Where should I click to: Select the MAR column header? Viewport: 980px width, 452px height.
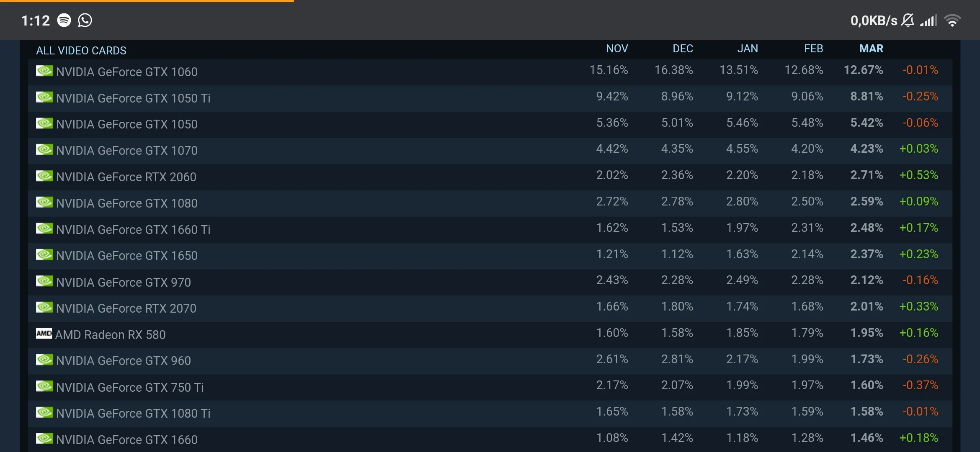(871, 49)
